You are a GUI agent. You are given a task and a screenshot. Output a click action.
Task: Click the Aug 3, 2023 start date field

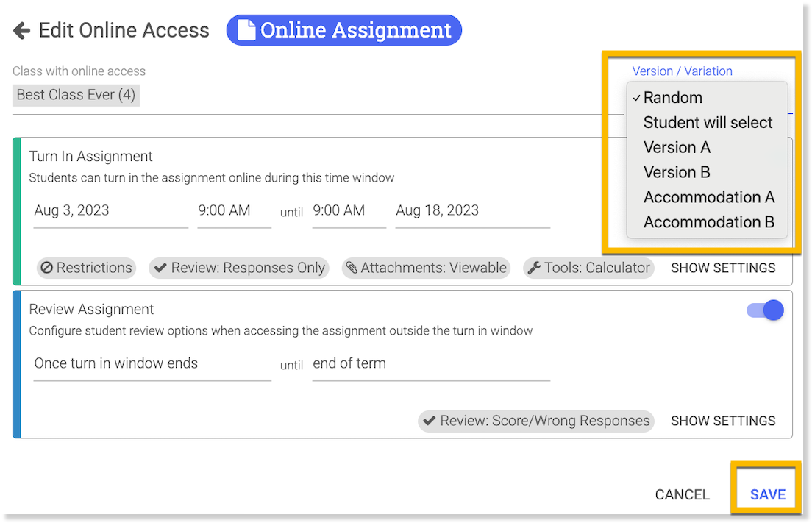110,211
